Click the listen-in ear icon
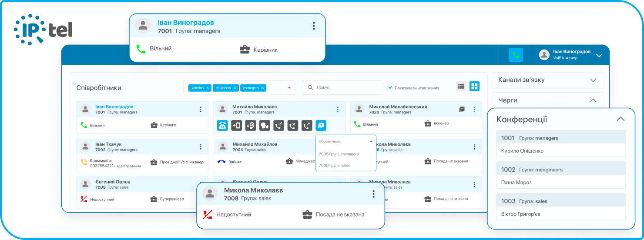644x240 pixels. (x=251, y=125)
